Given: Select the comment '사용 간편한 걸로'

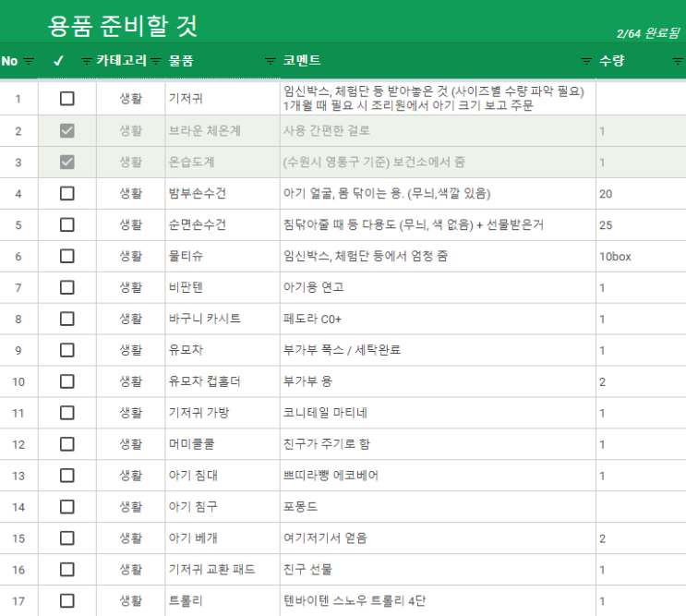Looking at the screenshot, I should (x=326, y=131).
